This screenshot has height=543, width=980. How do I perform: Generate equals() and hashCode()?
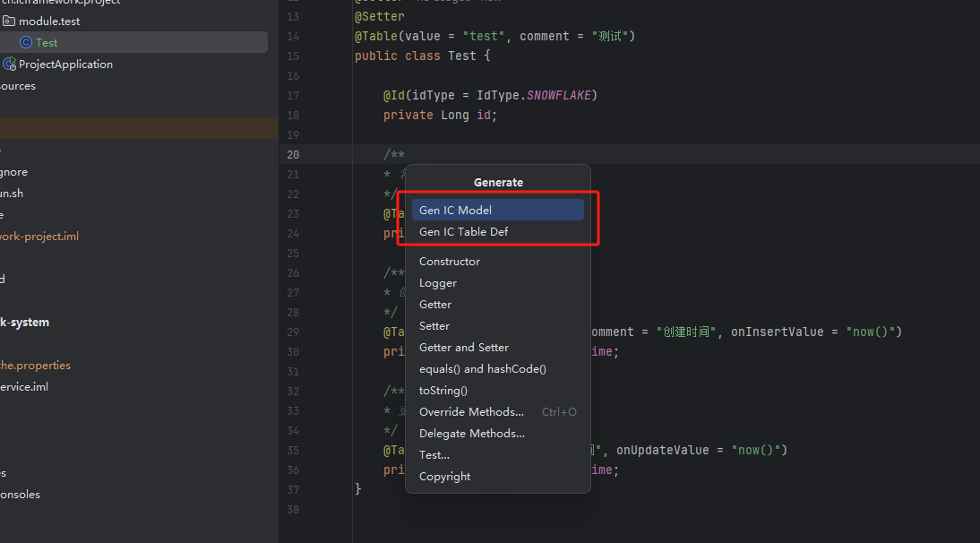pyautogui.click(x=482, y=369)
